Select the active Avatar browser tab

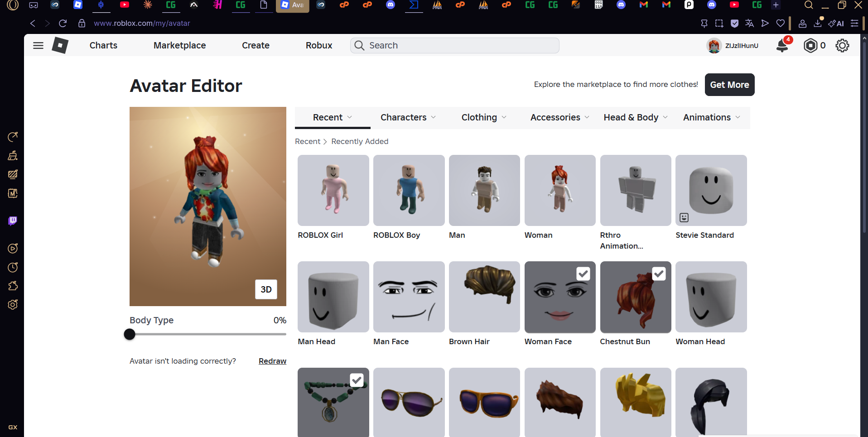coord(293,5)
